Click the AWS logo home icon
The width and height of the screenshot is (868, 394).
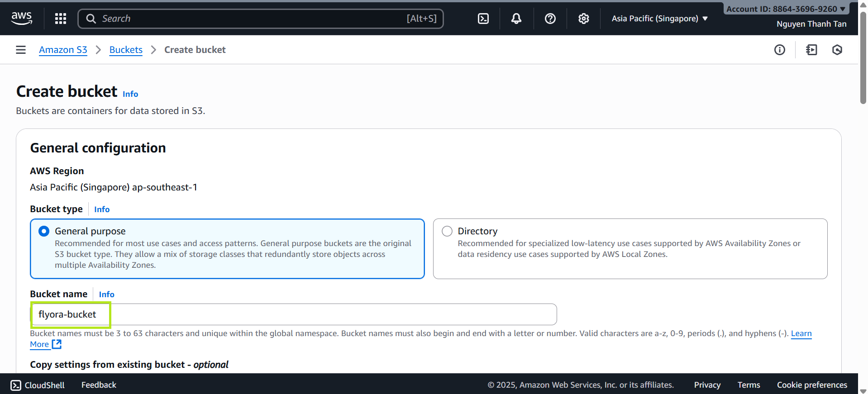[x=21, y=19]
